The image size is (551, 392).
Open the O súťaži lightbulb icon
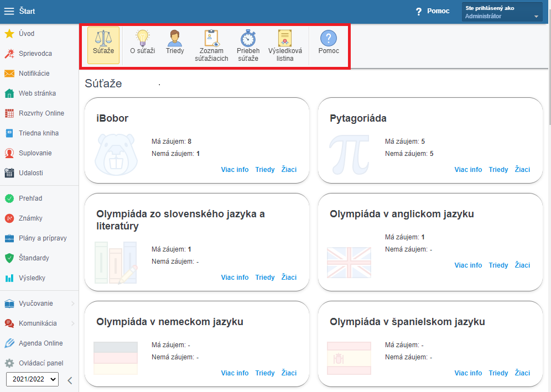[x=143, y=38]
